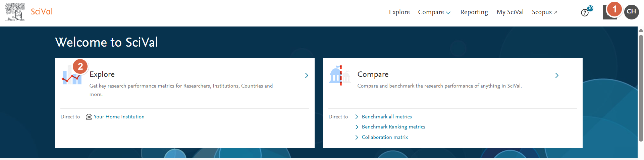Open the help question mark icon
The image size is (644, 160).
point(585,13)
